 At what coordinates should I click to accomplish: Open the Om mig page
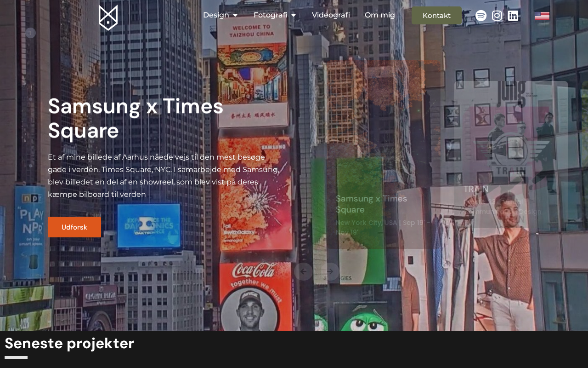tap(380, 15)
